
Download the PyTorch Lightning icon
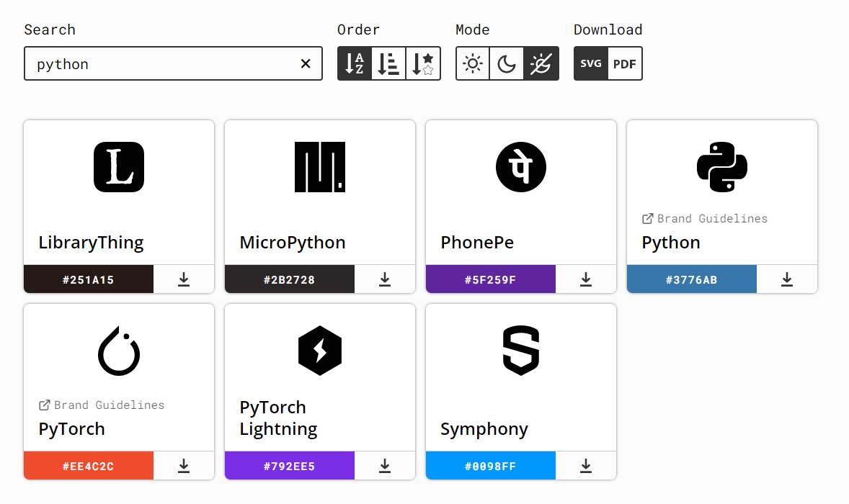click(385, 466)
